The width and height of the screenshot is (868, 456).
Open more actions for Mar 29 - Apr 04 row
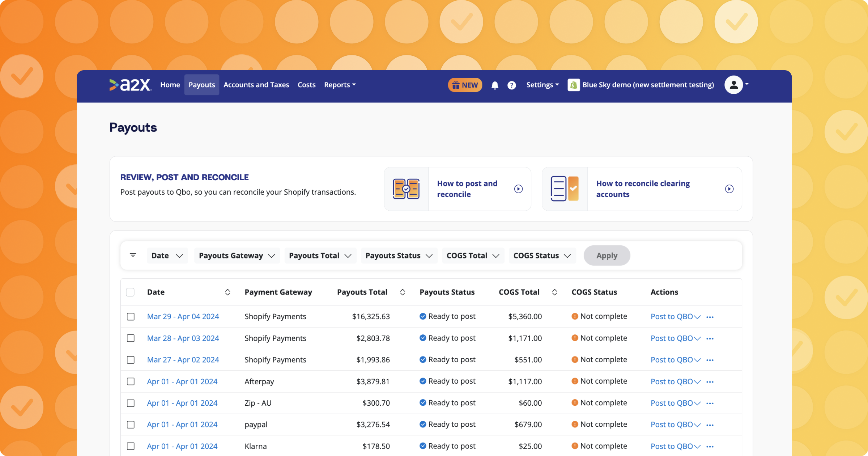point(710,317)
